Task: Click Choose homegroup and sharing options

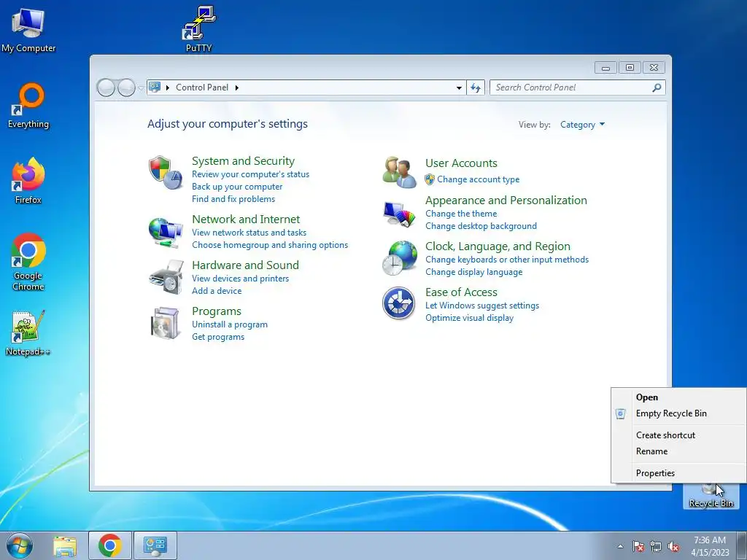Action: [270, 245]
